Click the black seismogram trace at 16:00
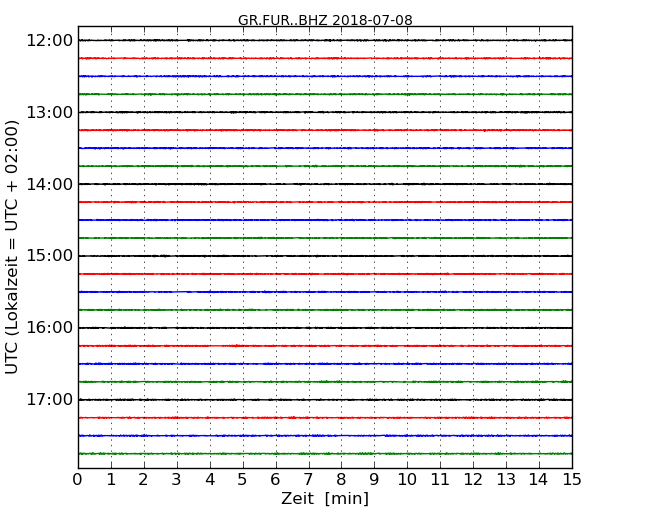 325,328
